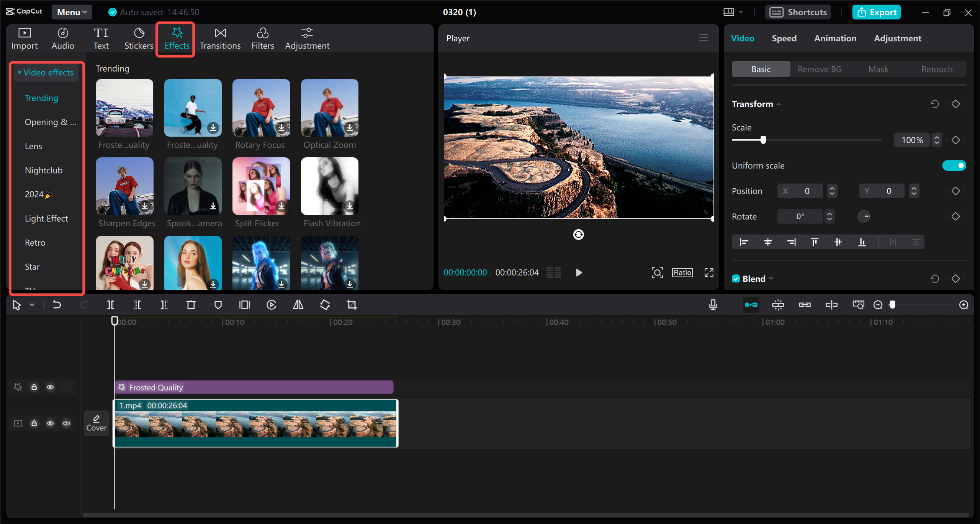Click the Export button
Screen dimensions: 980x524
tap(876, 12)
